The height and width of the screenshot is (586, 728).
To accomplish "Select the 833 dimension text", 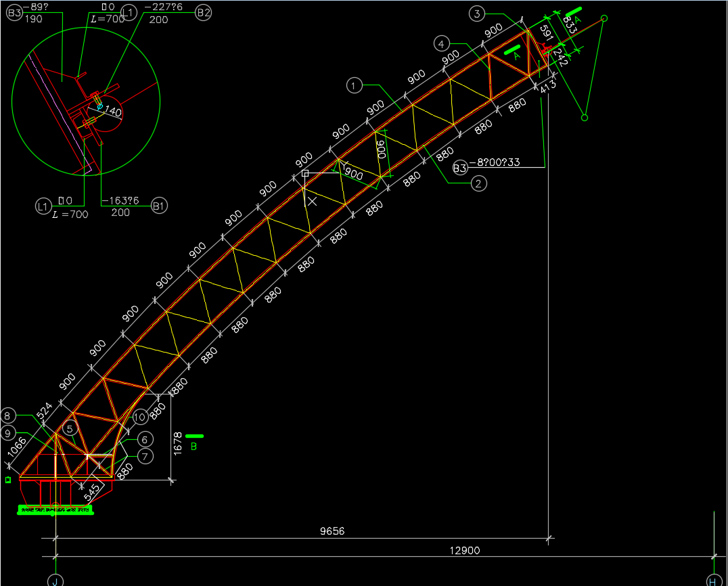I will point(570,24).
